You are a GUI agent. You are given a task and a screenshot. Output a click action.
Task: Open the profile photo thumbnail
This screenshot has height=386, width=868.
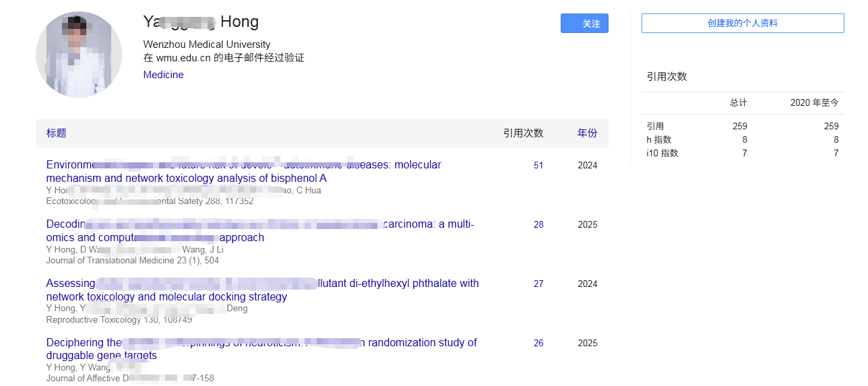79,55
